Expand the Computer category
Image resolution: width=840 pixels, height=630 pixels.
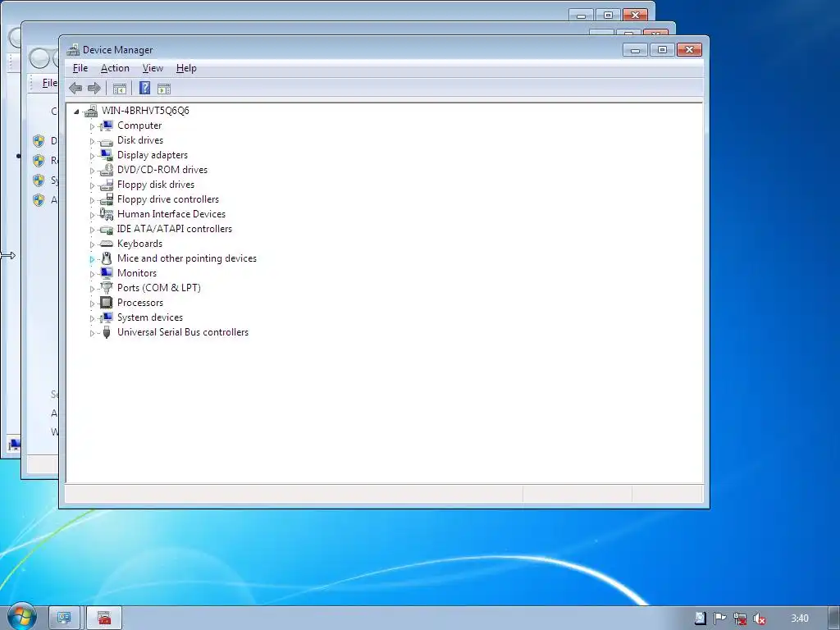pyautogui.click(x=92, y=126)
